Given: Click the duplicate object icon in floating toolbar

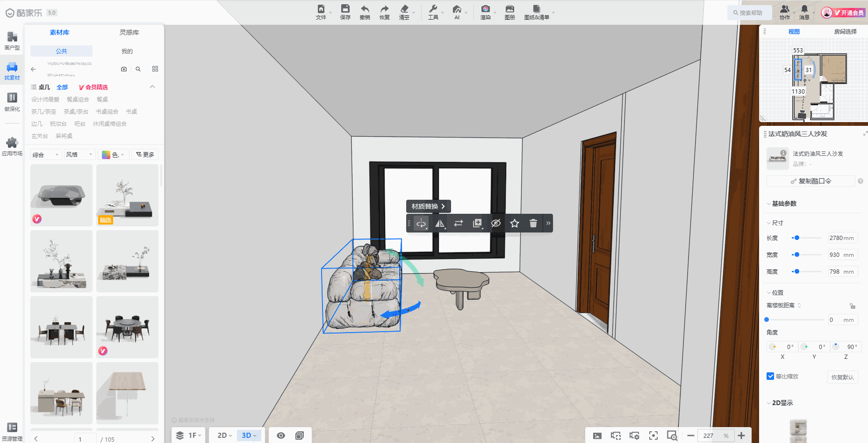Looking at the screenshot, I should pyautogui.click(x=477, y=224).
